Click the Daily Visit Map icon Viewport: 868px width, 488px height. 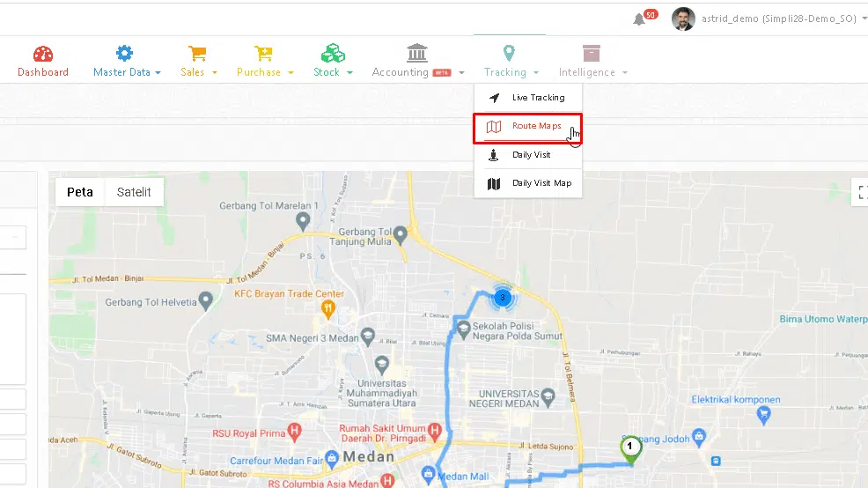pyautogui.click(x=494, y=183)
